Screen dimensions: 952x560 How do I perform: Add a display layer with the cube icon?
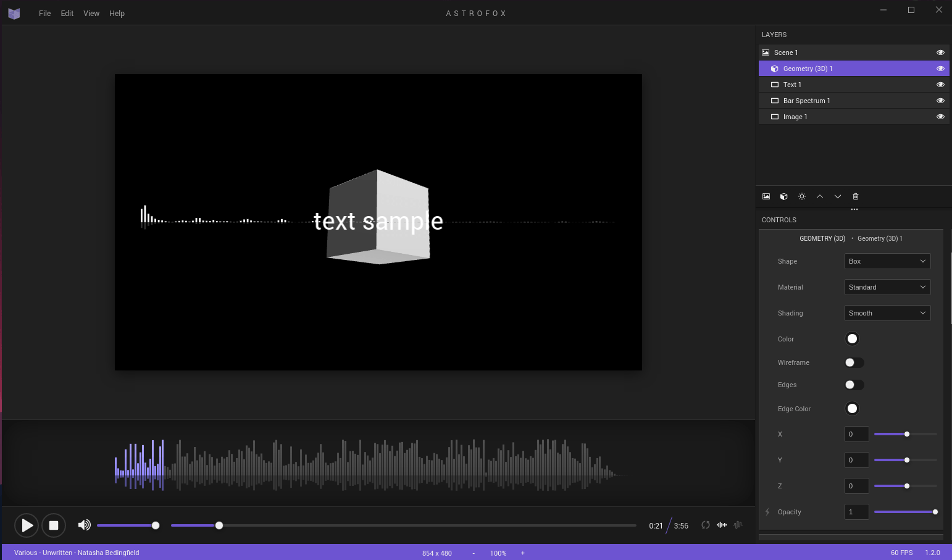(x=784, y=196)
